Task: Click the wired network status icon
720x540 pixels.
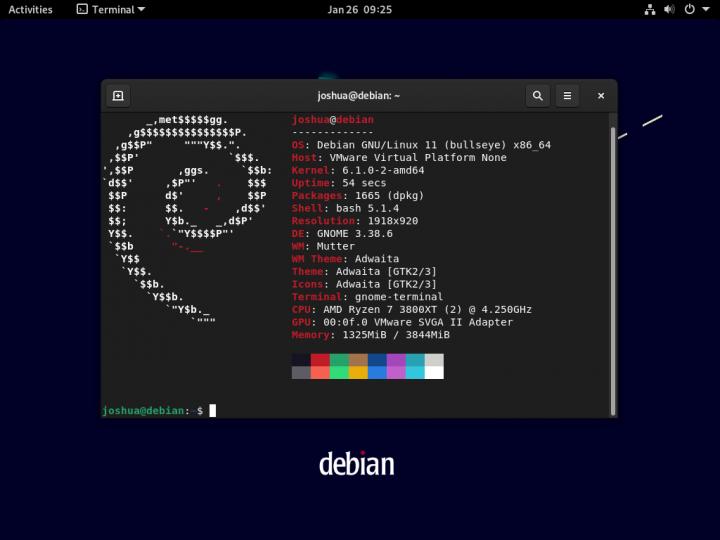Action: click(x=649, y=9)
